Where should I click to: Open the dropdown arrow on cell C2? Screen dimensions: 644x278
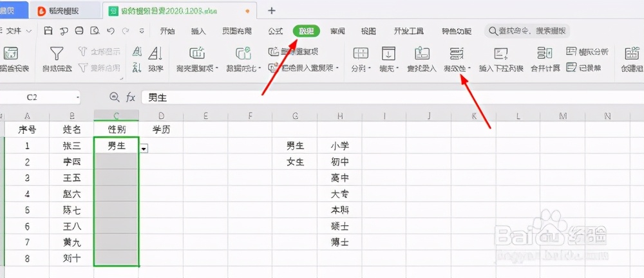[144, 149]
